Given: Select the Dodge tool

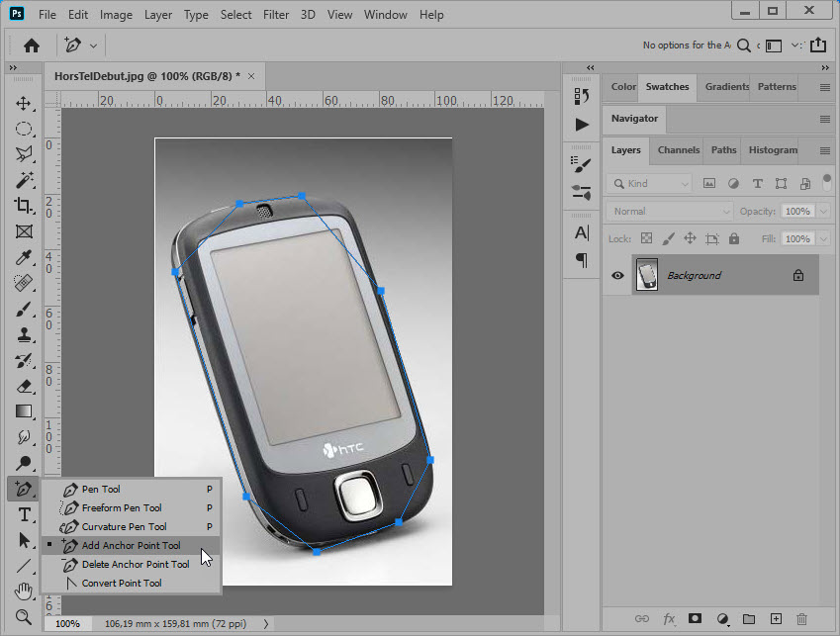Looking at the screenshot, I should click(23, 463).
